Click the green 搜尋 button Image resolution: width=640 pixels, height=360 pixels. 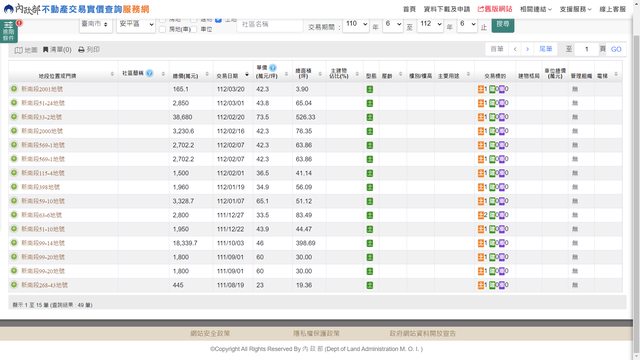(503, 24)
